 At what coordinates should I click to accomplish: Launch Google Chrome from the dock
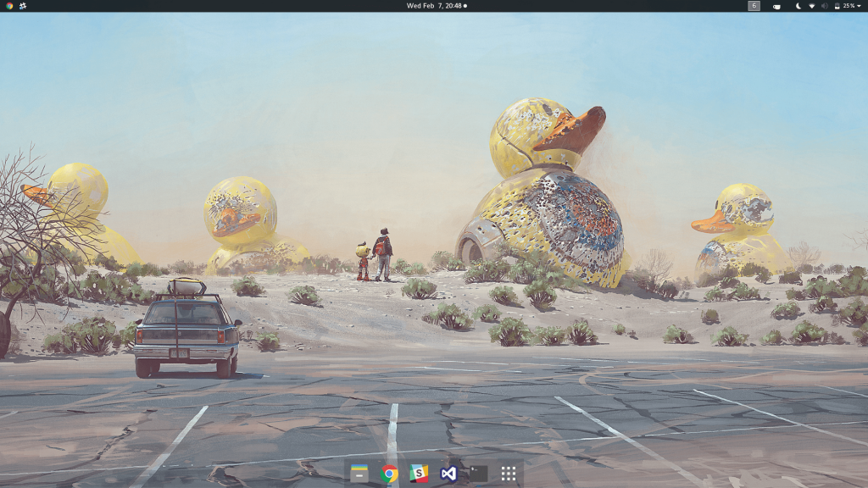389,474
